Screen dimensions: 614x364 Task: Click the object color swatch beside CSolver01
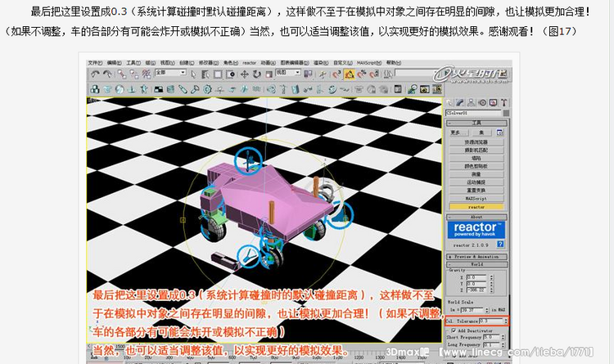pos(506,113)
